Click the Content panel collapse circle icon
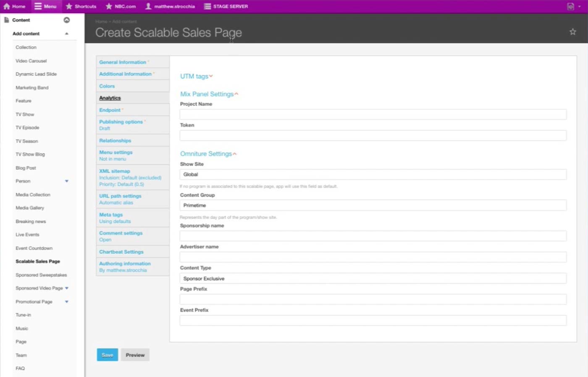 [66, 20]
